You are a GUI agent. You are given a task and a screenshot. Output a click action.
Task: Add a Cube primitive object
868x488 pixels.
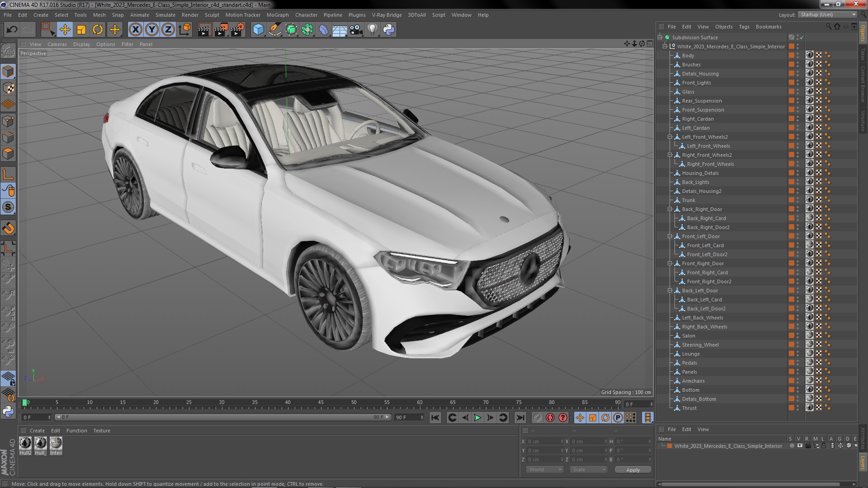coord(258,30)
